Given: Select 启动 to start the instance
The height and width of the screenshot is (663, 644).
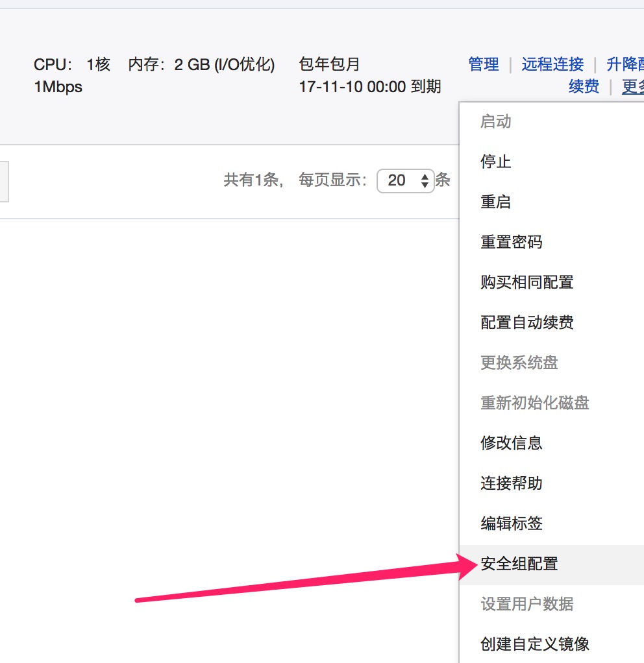Looking at the screenshot, I should coord(495,121).
